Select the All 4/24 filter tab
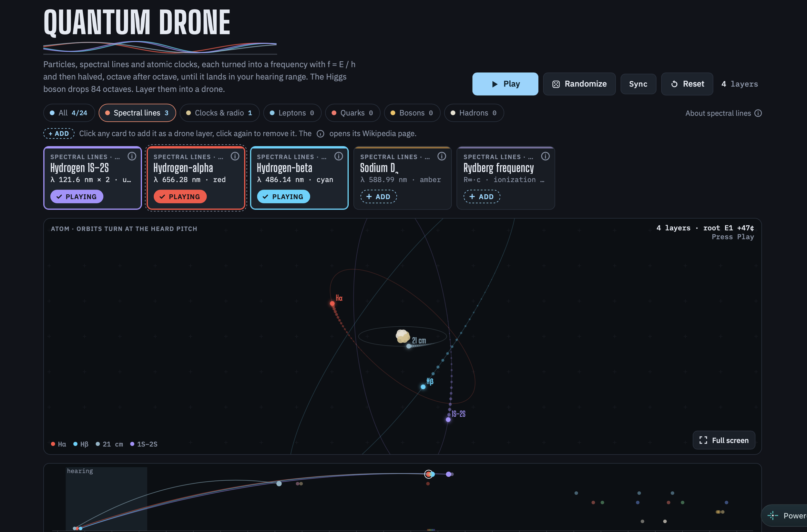 [69, 113]
